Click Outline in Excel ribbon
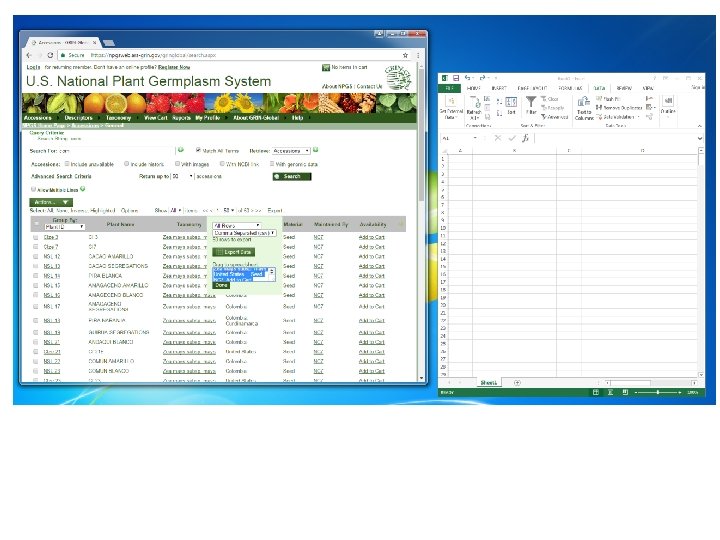Image resolution: width=720 pixels, height=540 pixels. pos(668,106)
